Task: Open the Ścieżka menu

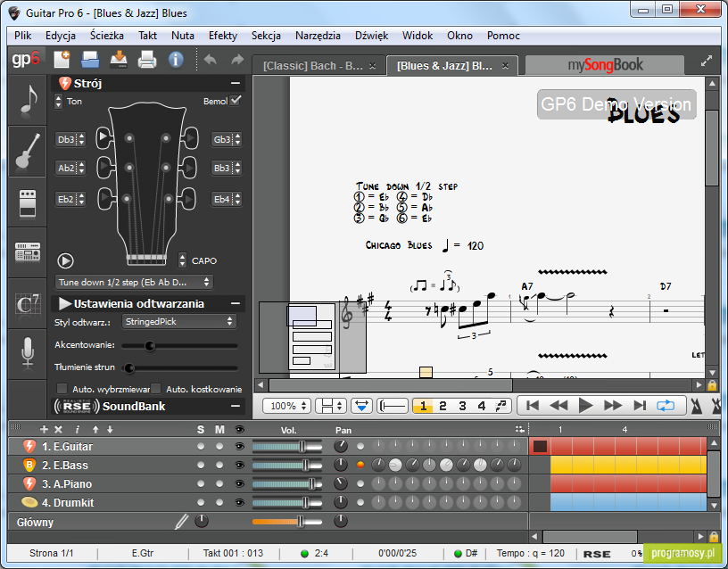Action: (107, 36)
